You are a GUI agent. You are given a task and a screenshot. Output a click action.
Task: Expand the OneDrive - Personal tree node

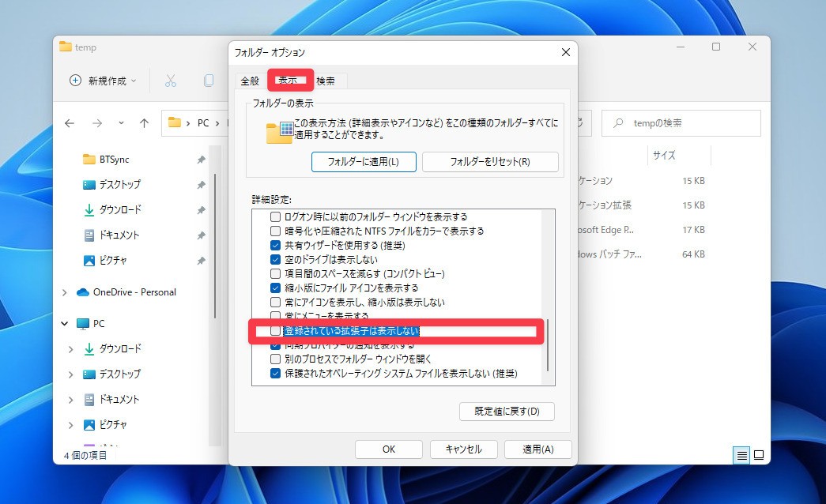(x=64, y=292)
